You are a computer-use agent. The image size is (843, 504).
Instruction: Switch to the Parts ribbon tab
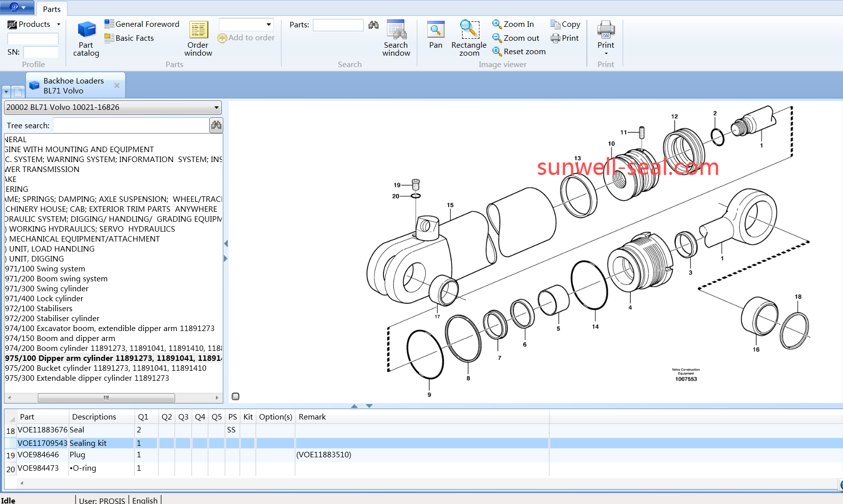click(52, 9)
